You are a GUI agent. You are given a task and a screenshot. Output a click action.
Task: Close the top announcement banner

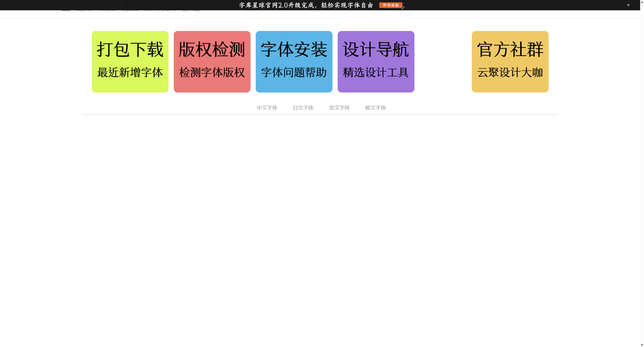[x=628, y=5]
